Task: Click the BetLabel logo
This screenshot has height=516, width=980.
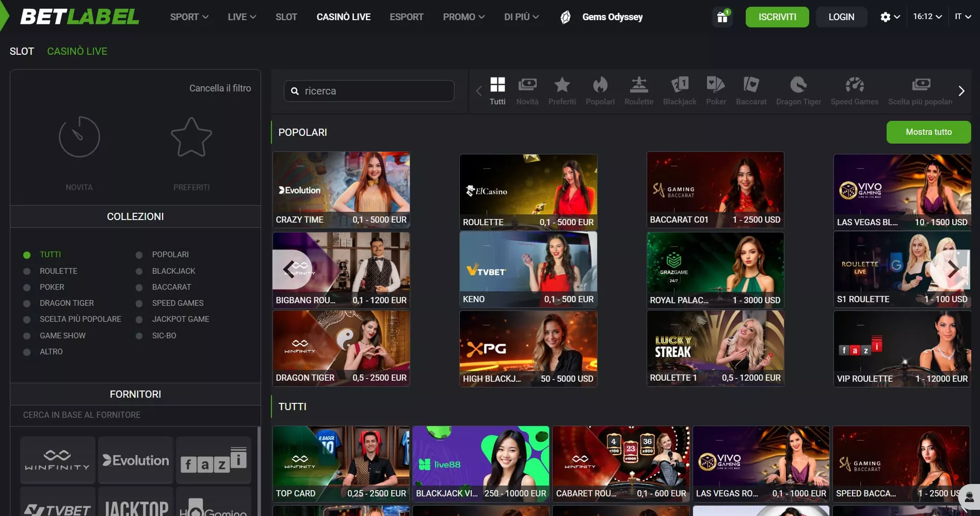Action: [x=79, y=17]
